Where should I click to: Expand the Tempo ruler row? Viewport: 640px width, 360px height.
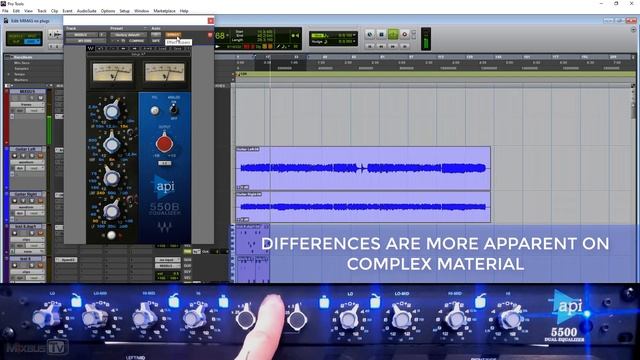(x=9, y=74)
